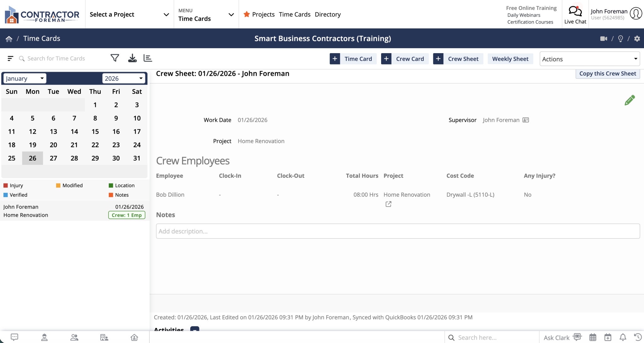The image size is (644, 343).
Task: Open the chart report icon
Action: coord(148,58)
